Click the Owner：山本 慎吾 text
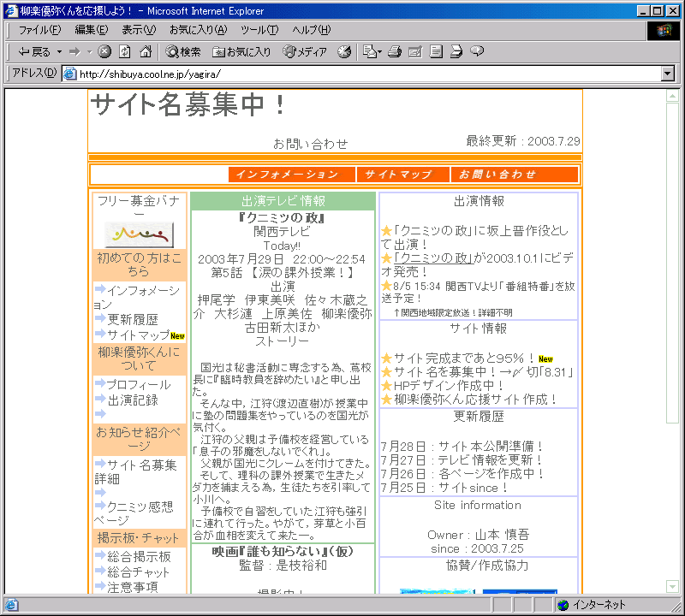Viewport: 685px width, 616px height. (479, 535)
